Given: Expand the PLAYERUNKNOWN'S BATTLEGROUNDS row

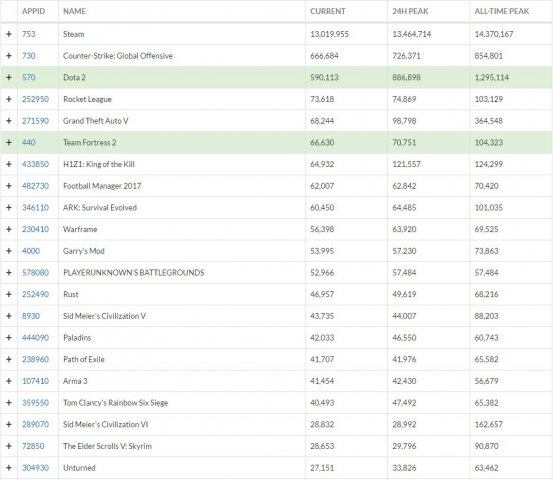Looking at the screenshot, I should (x=9, y=273).
